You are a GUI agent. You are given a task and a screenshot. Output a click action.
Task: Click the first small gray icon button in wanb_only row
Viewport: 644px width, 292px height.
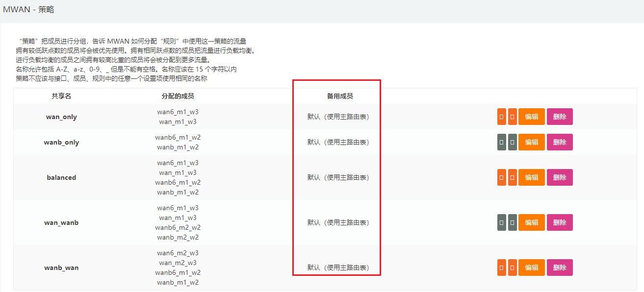pos(501,142)
